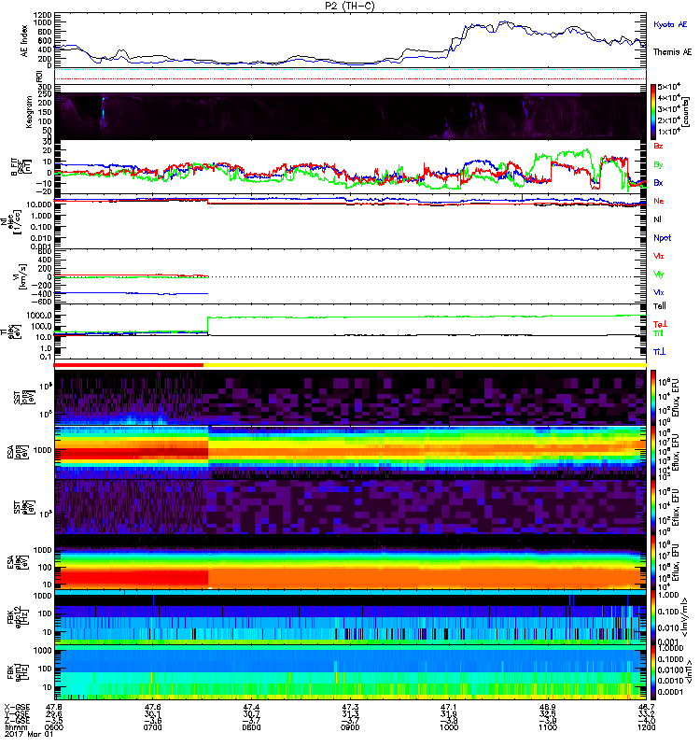Click the red "Ne" density legend label
The height and width of the screenshot is (747, 700).
point(659,201)
